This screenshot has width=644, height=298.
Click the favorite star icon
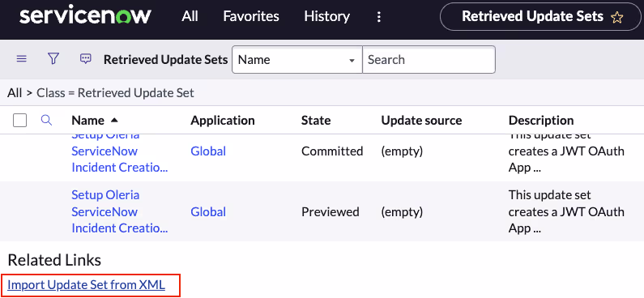pyautogui.click(x=616, y=17)
